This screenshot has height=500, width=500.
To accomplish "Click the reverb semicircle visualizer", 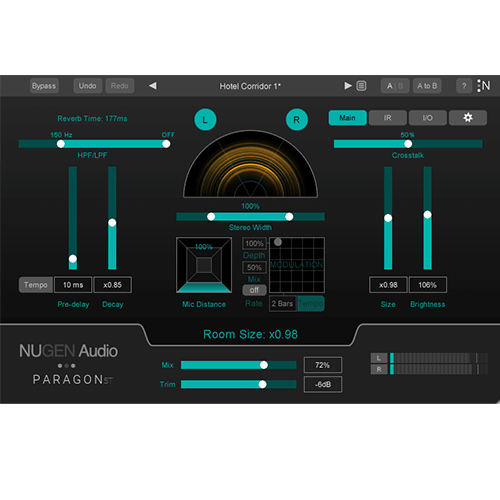I will 250,164.
